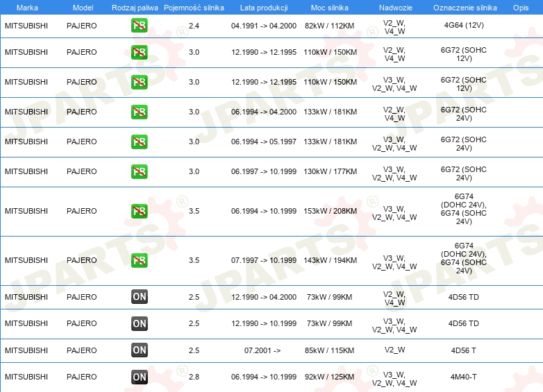Click the petrol icon in the 153kW / 208KM row
The width and height of the screenshot is (543, 392).
[139, 211]
